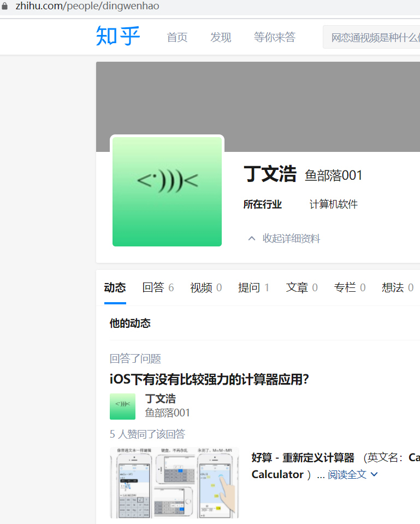Click the Zhihu logo
Image resolution: width=420 pixels, height=524 pixels.
[x=118, y=36]
